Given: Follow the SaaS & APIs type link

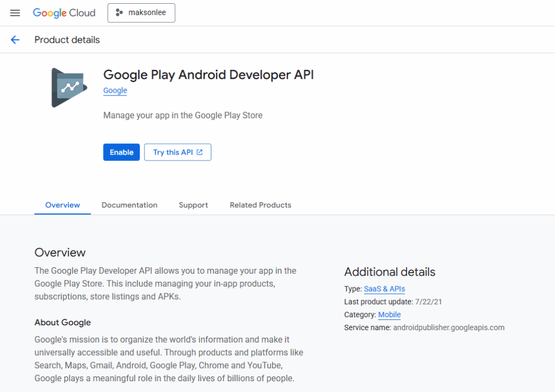Looking at the screenshot, I should click(x=384, y=289).
